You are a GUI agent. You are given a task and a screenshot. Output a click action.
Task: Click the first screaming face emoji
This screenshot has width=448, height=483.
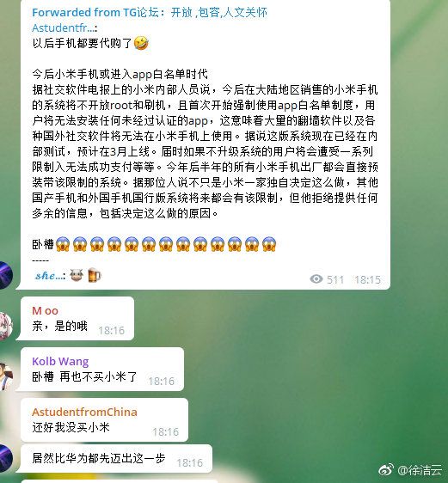[63, 244]
